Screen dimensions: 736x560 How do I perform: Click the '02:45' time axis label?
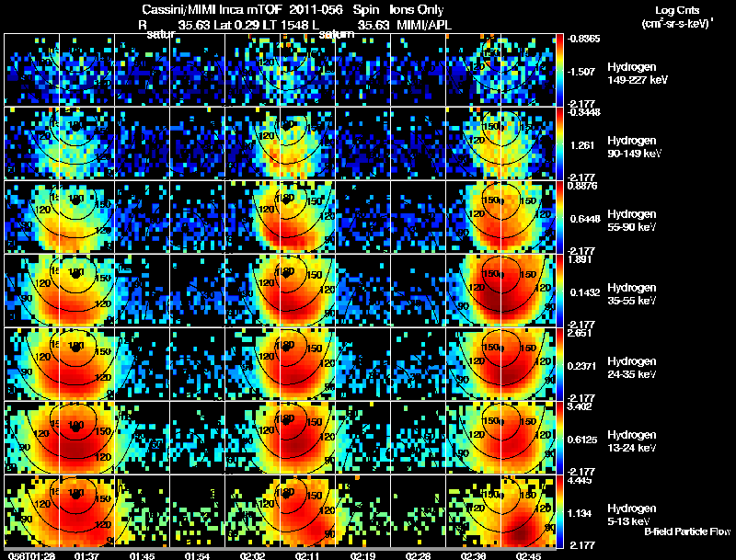pyautogui.click(x=528, y=556)
